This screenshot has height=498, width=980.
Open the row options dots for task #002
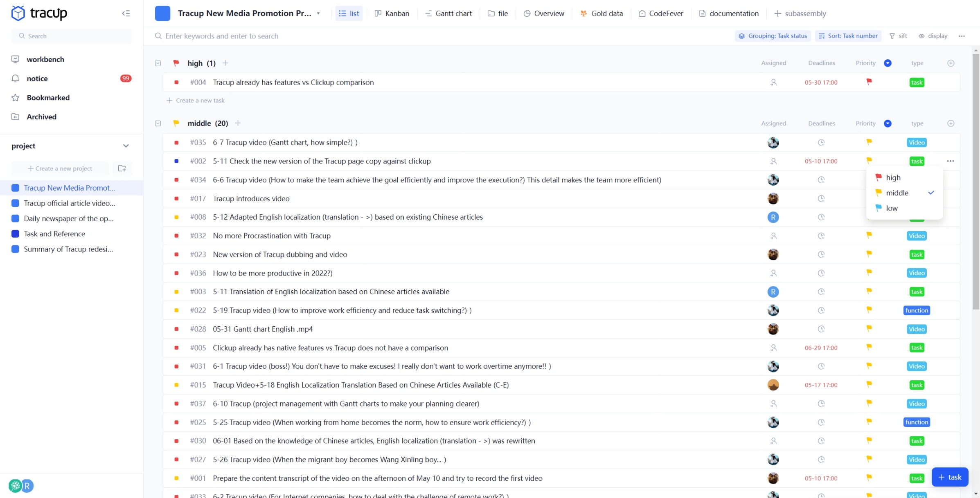[950, 161]
